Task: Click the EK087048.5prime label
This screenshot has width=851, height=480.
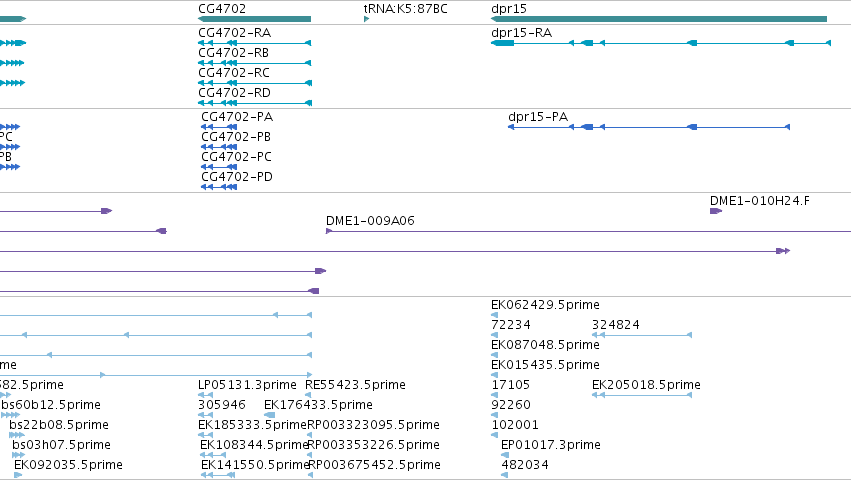Action: (545, 345)
